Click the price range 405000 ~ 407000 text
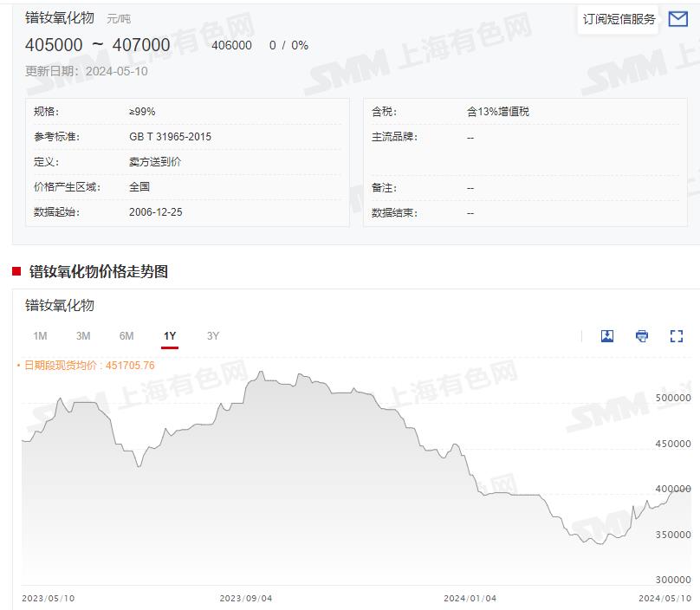The width and height of the screenshot is (700, 610). (x=95, y=45)
